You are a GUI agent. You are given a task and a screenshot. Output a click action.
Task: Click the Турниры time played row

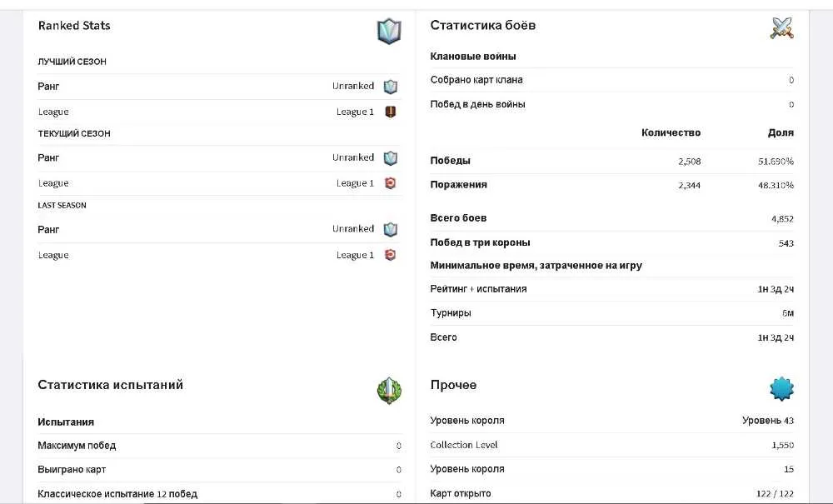click(x=612, y=313)
